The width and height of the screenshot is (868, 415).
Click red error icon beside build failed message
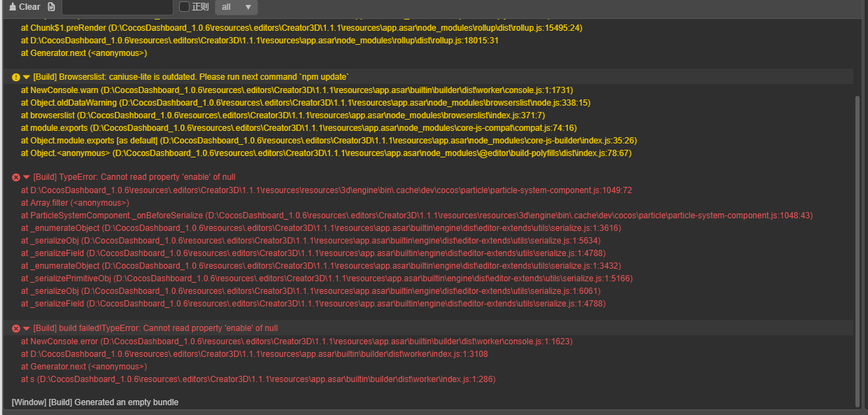pyautogui.click(x=16, y=329)
